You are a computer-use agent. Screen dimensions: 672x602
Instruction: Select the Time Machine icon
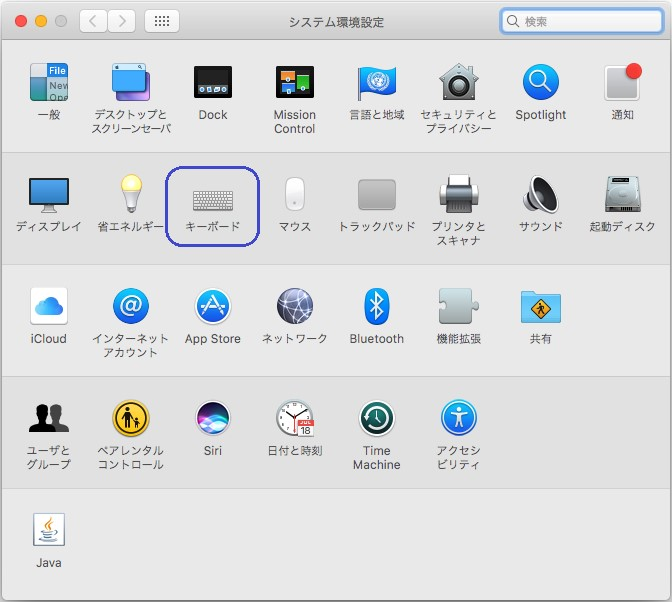[376, 419]
